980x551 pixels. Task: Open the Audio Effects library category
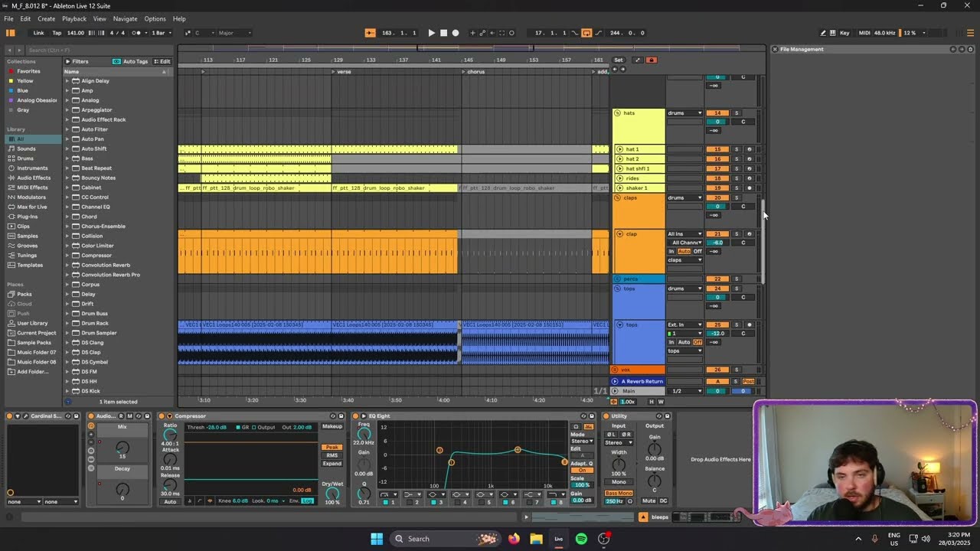(x=34, y=178)
